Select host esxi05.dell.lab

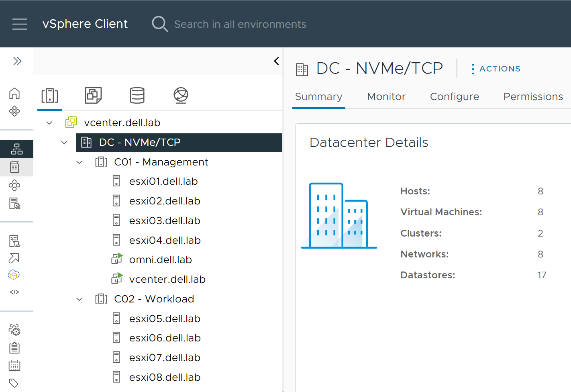coord(165,318)
